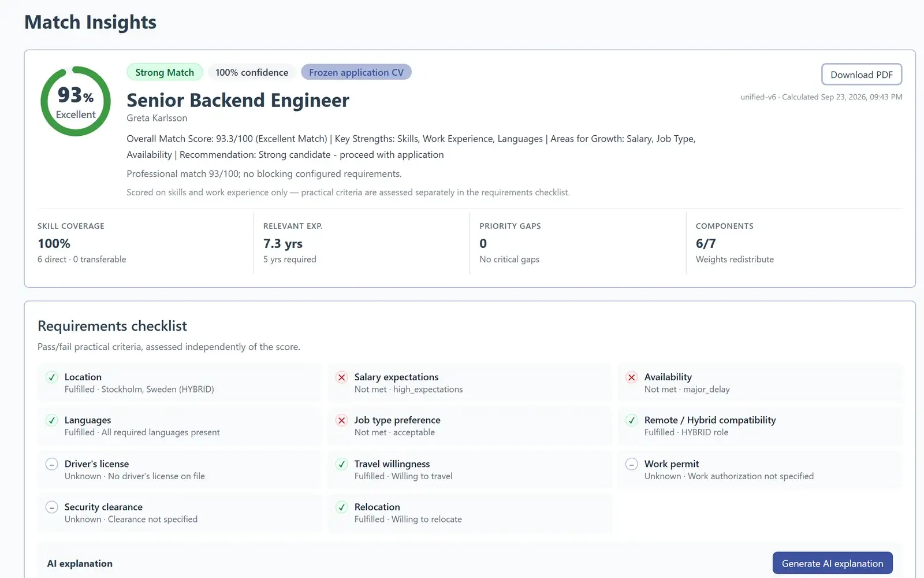Click the Job type preference cross icon

point(342,420)
